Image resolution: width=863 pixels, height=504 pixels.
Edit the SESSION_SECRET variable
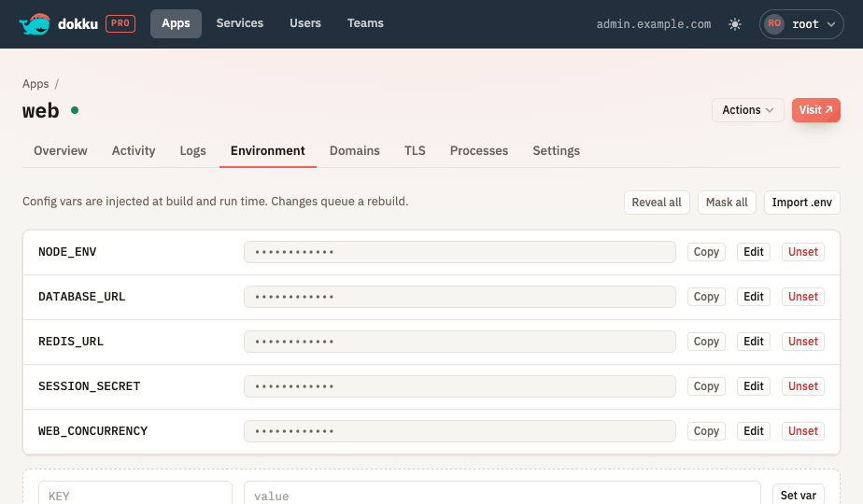coord(754,386)
